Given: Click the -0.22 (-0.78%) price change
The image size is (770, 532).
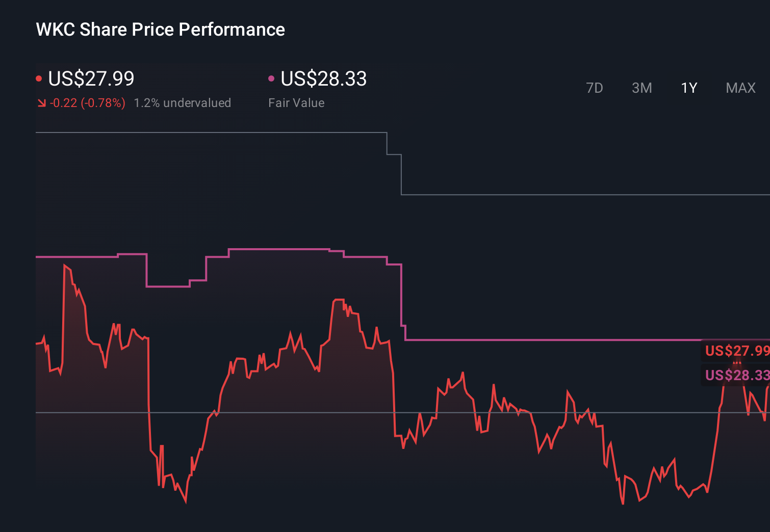Looking at the screenshot, I should [87, 103].
